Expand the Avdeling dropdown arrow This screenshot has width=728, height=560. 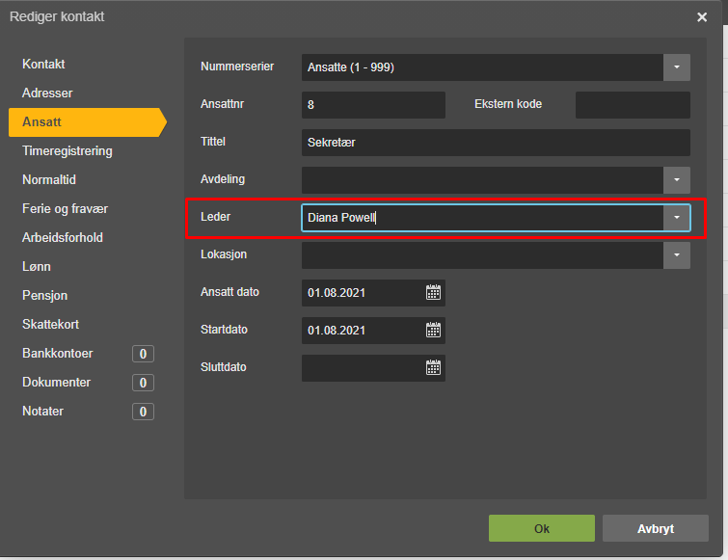pos(677,180)
